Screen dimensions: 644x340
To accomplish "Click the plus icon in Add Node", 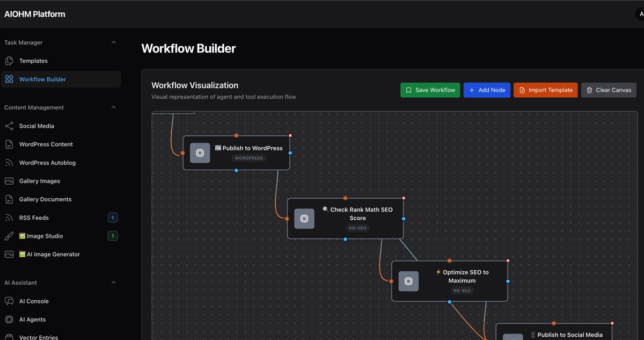I will (472, 90).
